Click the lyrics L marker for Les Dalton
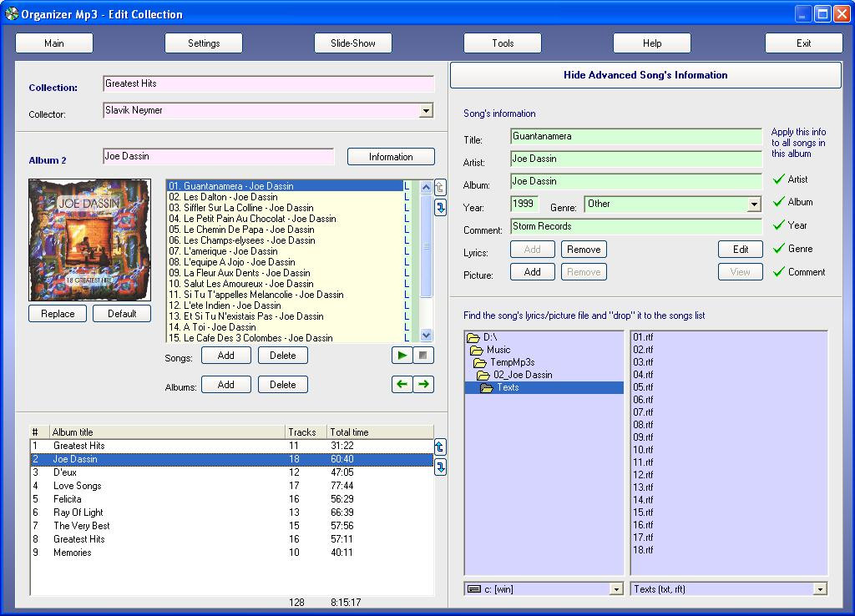 click(x=407, y=197)
